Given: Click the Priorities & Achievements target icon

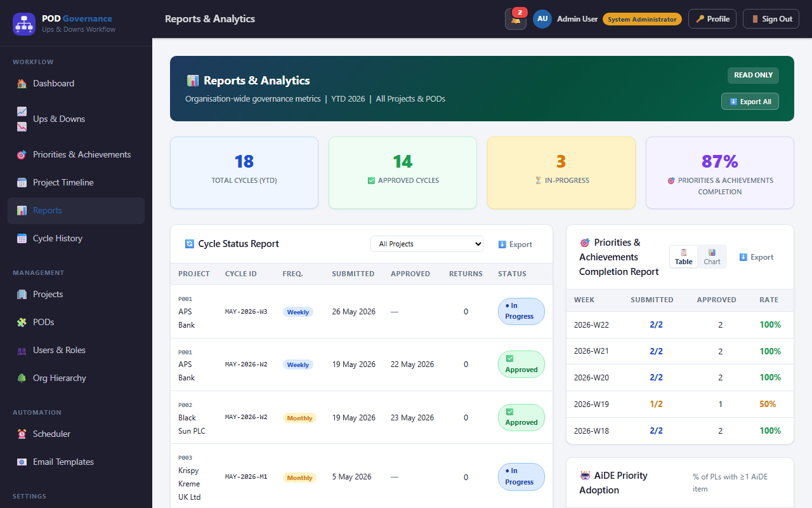Looking at the screenshot, I should [x=22, y=154].
